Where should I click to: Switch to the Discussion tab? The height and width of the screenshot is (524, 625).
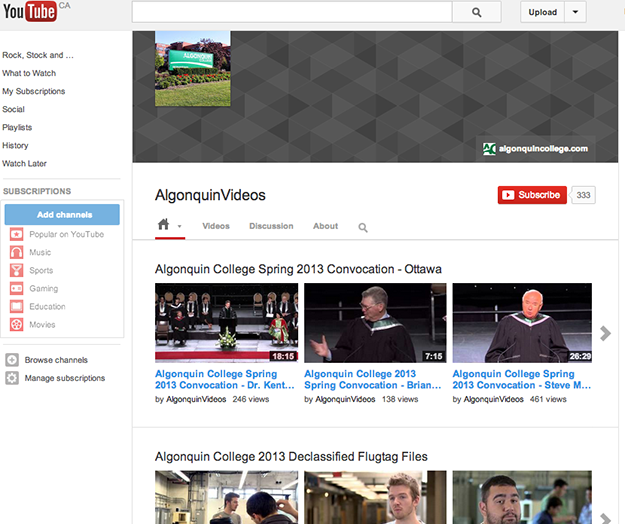point(271,226)
